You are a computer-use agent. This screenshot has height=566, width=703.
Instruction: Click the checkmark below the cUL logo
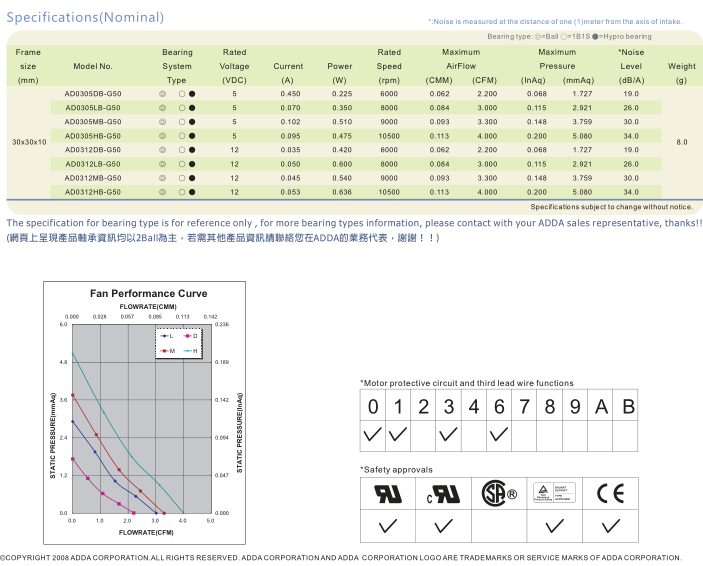(443, 526)
